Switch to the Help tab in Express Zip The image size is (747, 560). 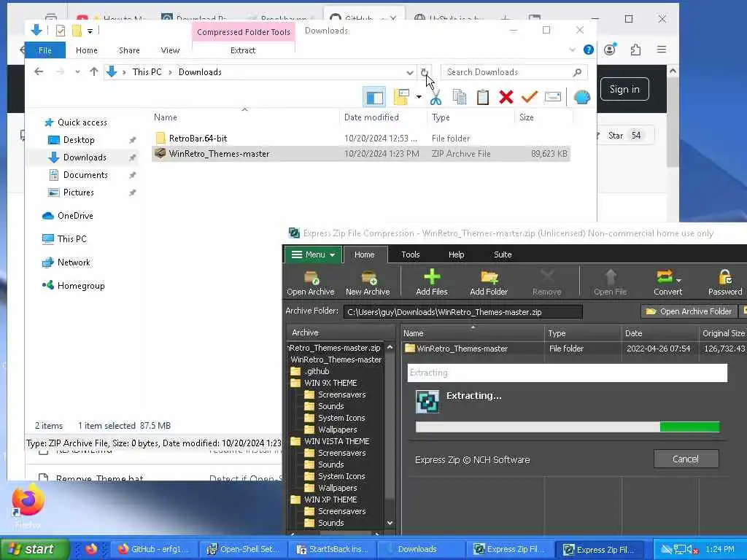[456, 254]
